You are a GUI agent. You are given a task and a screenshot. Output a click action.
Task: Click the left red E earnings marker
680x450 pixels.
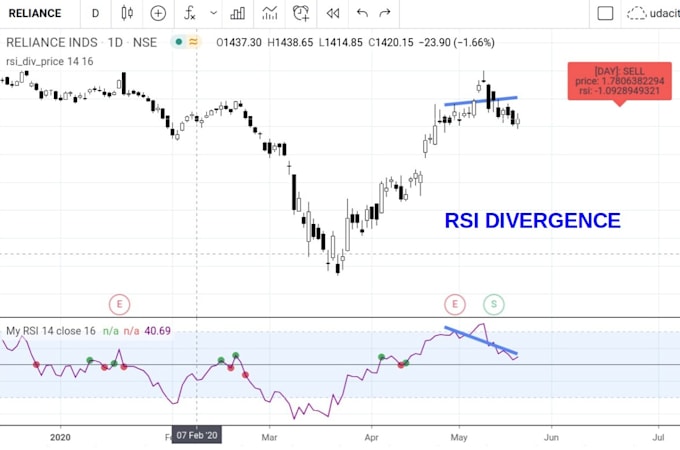pyautogui.click(x=119, y=304)
